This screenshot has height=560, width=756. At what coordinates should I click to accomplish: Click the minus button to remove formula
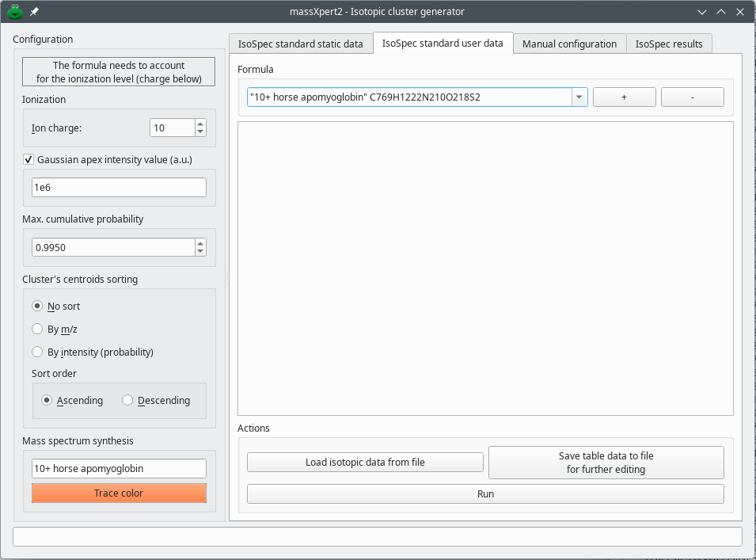click(692, 97)
